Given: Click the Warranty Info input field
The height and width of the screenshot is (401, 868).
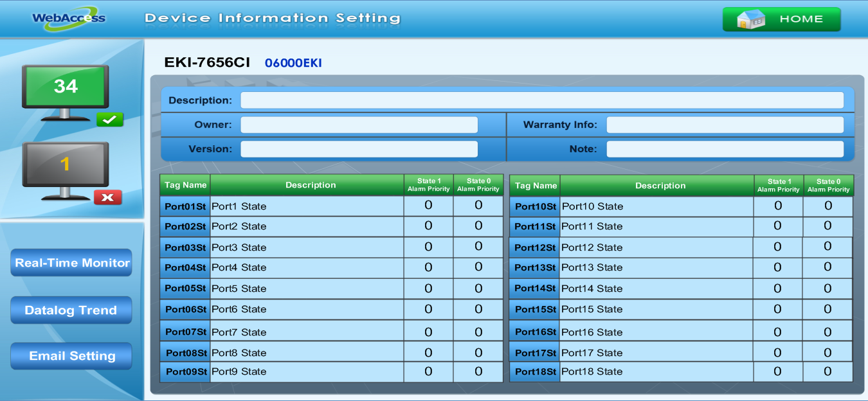Looking at the screenshot, I should (725, 125).
